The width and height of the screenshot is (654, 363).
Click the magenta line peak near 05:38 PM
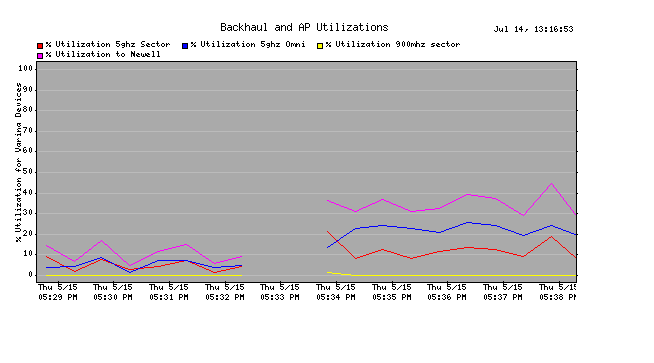pos(551,184)
